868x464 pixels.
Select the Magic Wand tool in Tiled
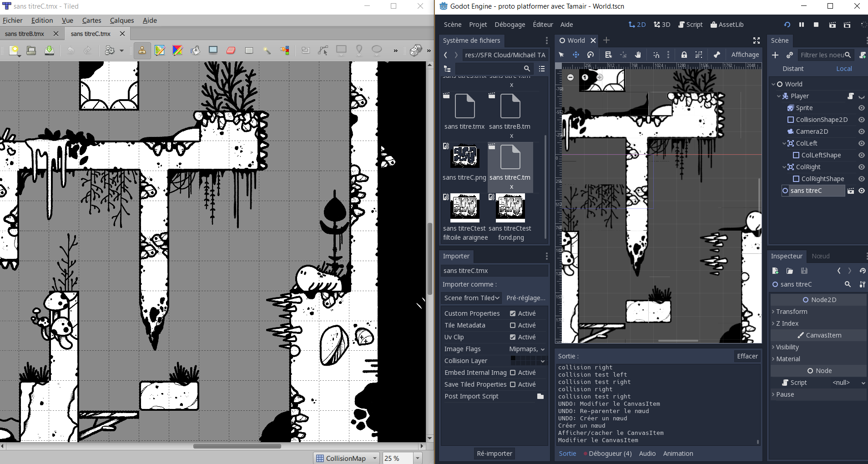click(267, 50)
